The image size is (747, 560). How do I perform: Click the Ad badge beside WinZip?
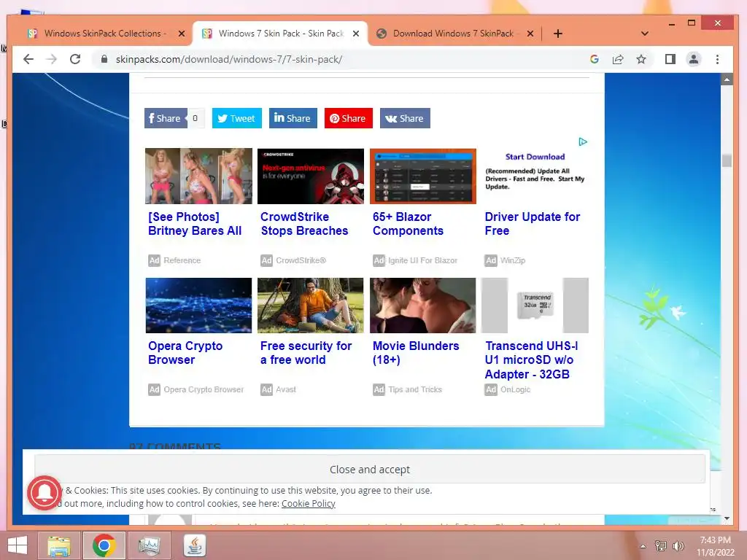point(491,260)
